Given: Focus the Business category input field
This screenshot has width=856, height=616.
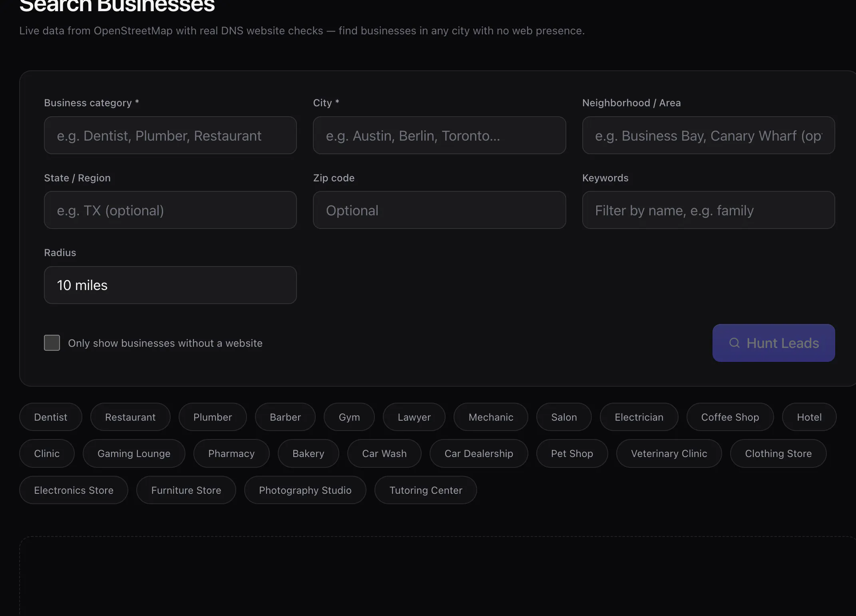Looking at the screenshot, I should coord(170,135).
